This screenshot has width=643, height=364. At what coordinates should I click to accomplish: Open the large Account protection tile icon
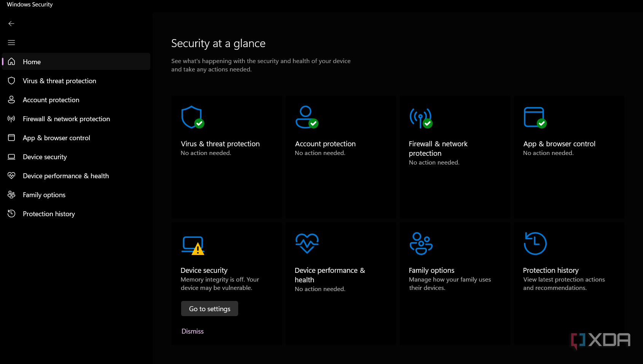307,117
